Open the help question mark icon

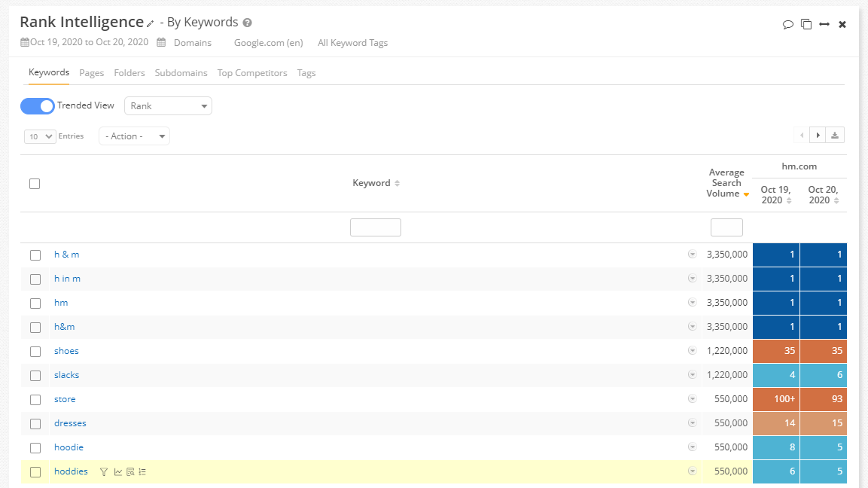[248, 23]
